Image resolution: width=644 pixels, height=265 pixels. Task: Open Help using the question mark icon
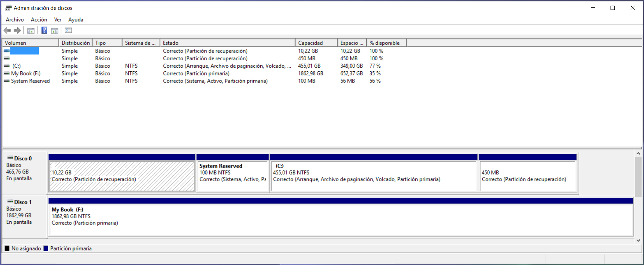(44, 31)
